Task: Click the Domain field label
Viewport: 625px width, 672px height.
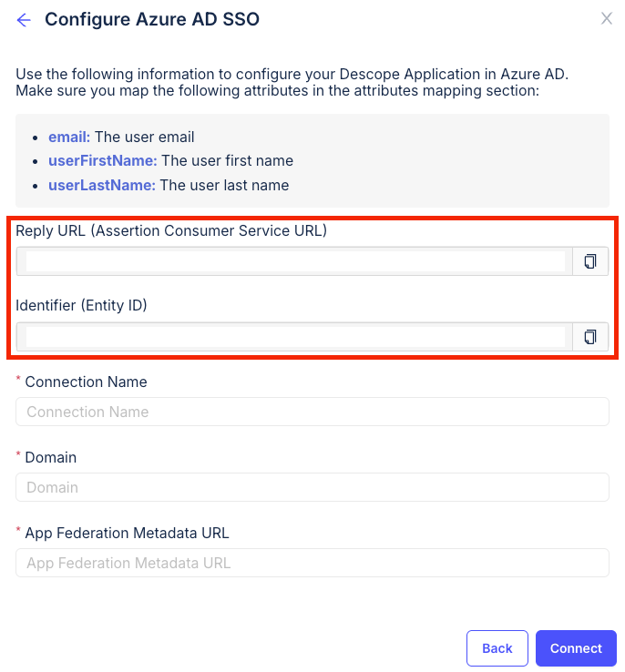Action: tap(51, 458)
